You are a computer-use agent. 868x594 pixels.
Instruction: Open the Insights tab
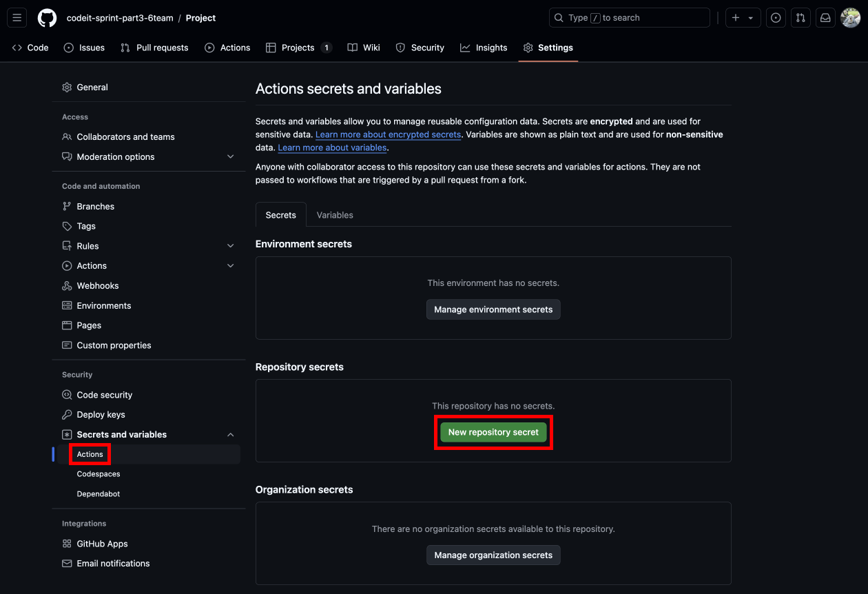point(484,48)
